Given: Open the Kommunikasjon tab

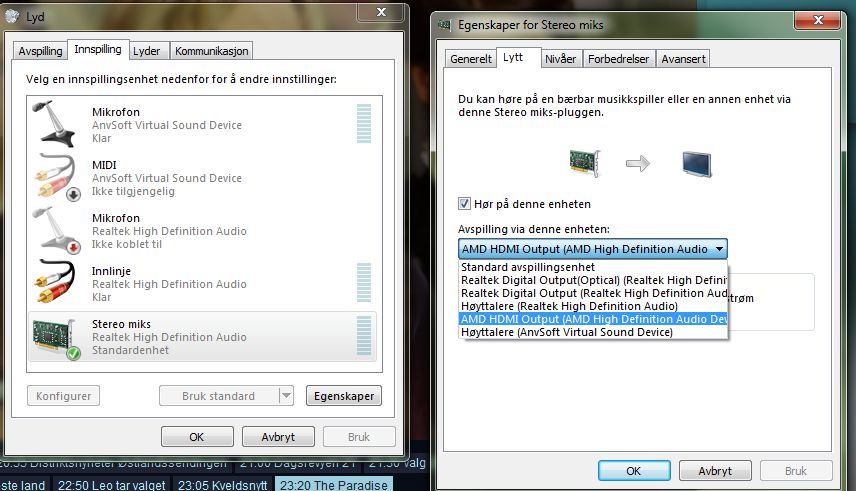Looking at the screenshot, I should [211, 51].
